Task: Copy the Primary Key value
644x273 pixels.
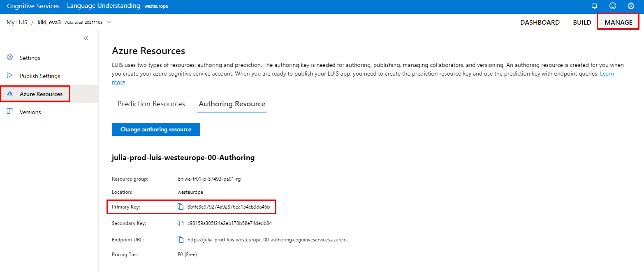Action: coord(180,207)
